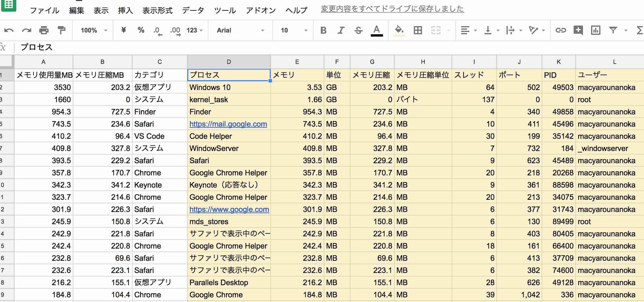Click the Undo arrow icon
This screenshot has height=302, width=644.
click(x=9, y=31)
